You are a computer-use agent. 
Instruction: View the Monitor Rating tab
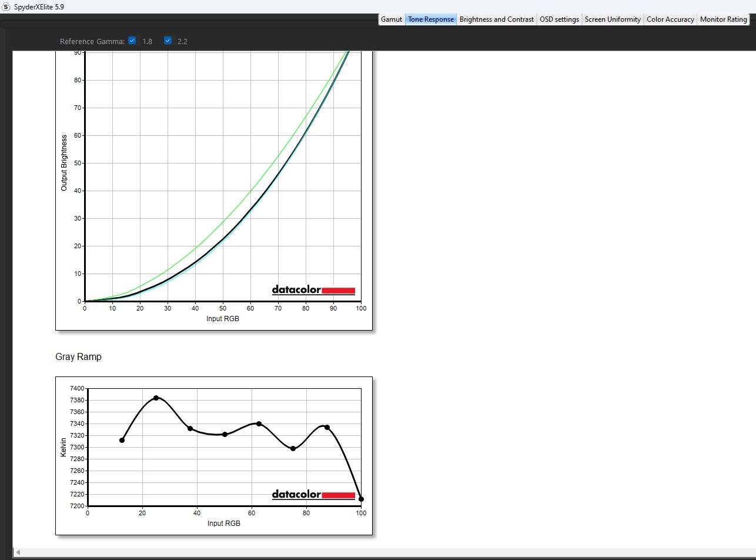coord(723,19)
